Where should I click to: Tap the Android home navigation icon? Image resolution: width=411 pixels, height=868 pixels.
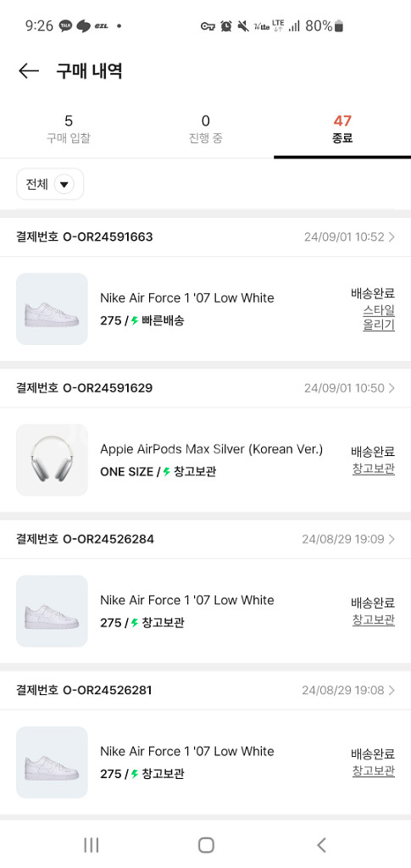pyautogui.click(x=206, y=845)
